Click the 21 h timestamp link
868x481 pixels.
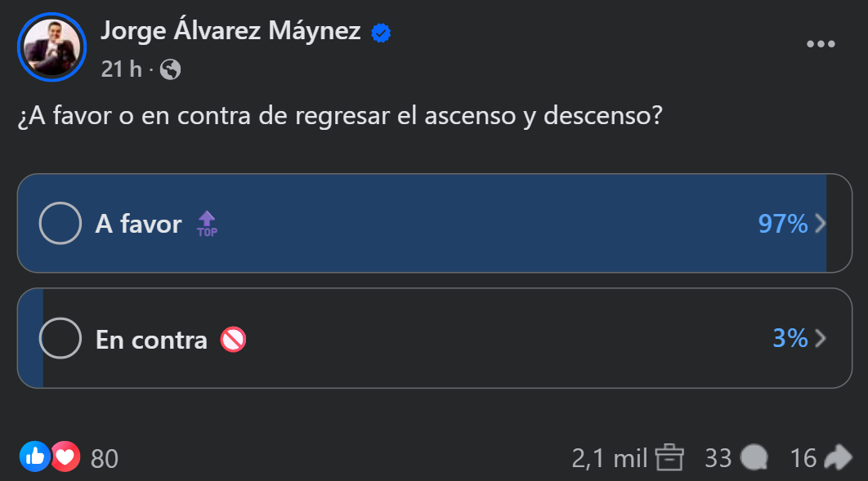(121, 69)
